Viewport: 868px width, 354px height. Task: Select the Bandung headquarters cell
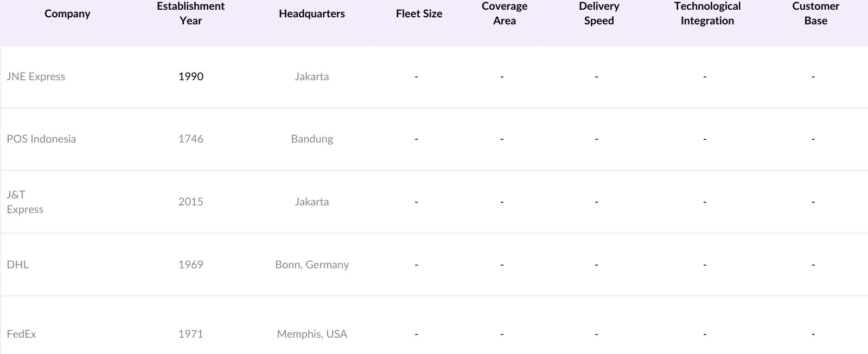coord(311,139)
